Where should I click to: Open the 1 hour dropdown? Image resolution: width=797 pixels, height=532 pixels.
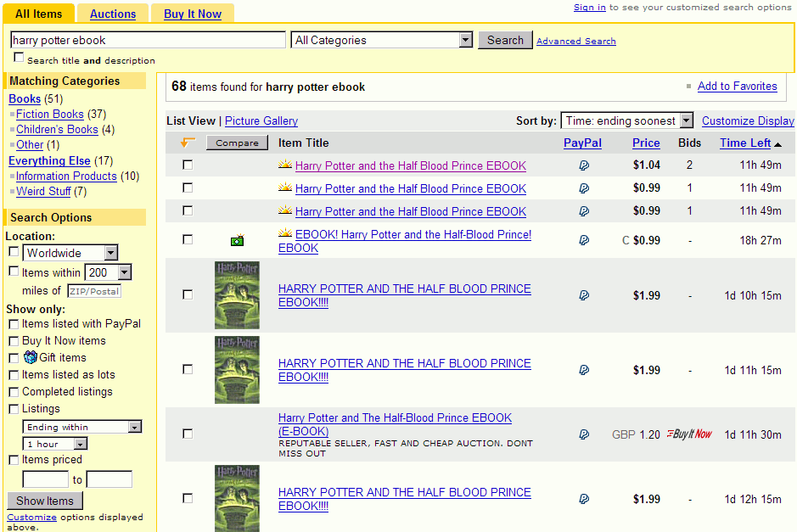pyautogui.click(x=55, y=444)
